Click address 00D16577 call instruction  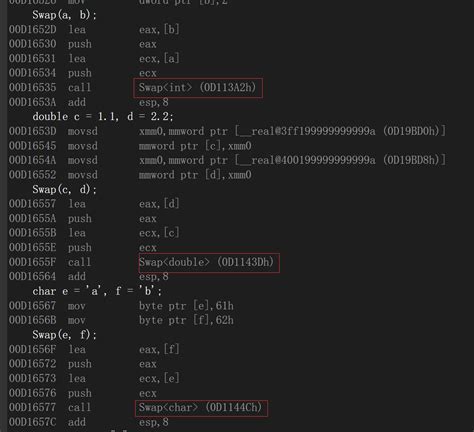(136, 407)
